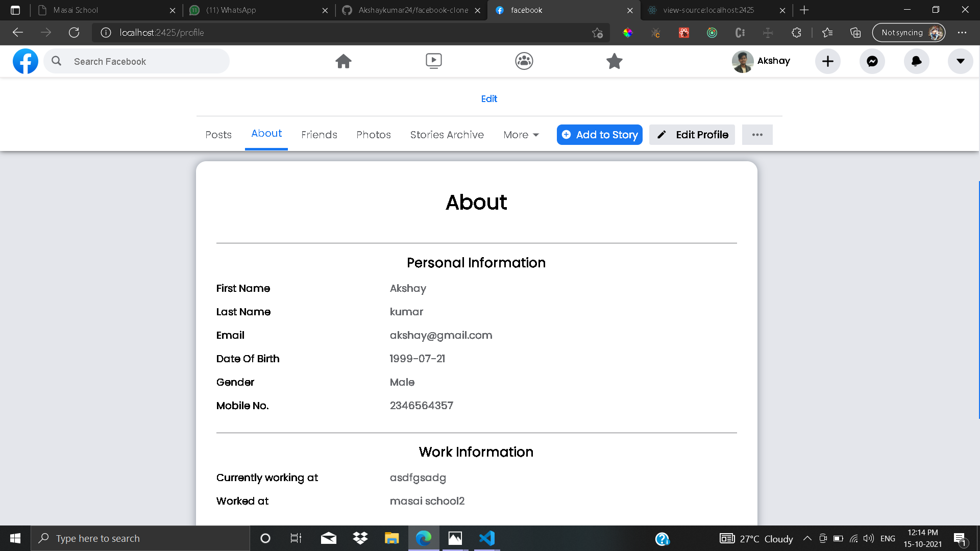Image resolution: width=980 pixels, height=551 pixels.
Task: Click the star Favorites icon
Action: pos(614,61)
